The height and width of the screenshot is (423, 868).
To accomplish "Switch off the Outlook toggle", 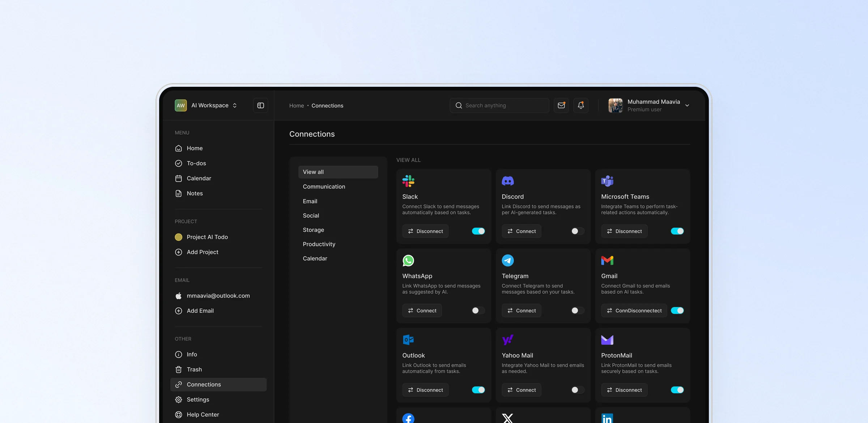I will pyautogui.click(x=478, y=390).
